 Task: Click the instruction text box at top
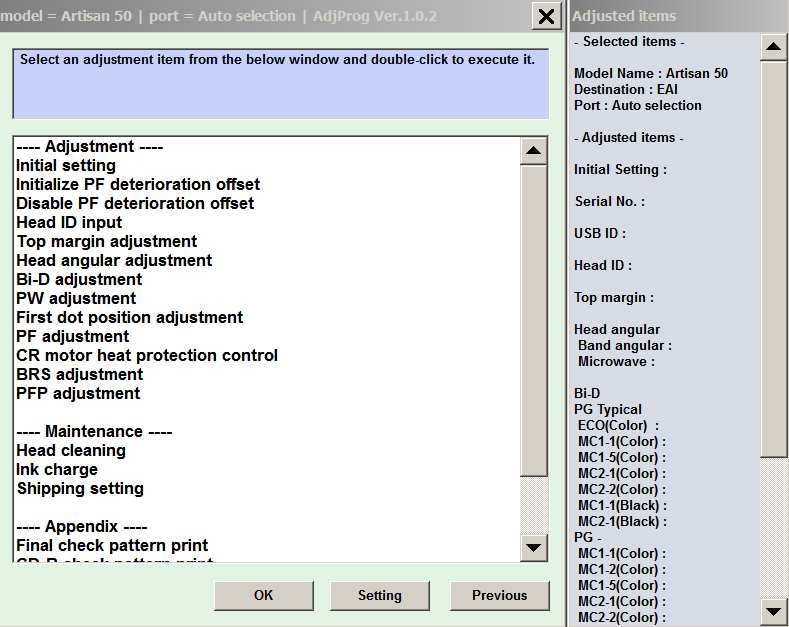(281, 84)
